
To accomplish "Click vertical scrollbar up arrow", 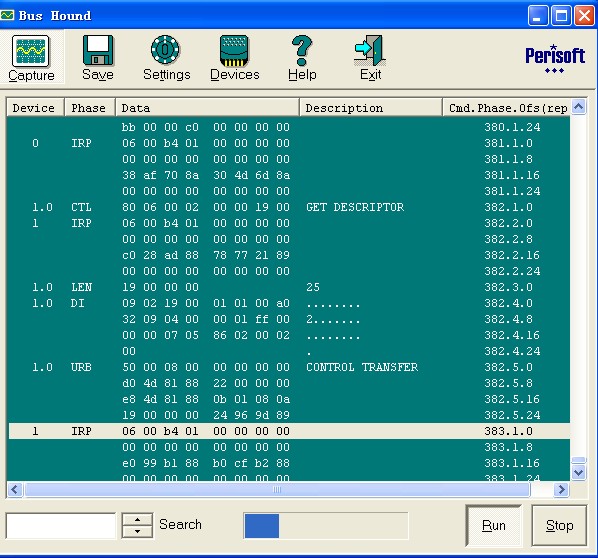I will click(x=579, y=106).
